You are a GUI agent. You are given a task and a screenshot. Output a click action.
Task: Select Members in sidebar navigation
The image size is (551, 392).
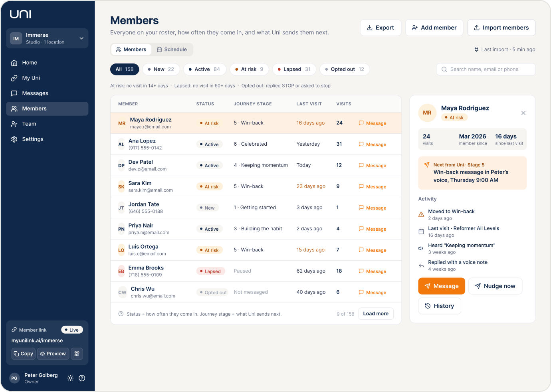pyautogui.click(x=47, y=109)
